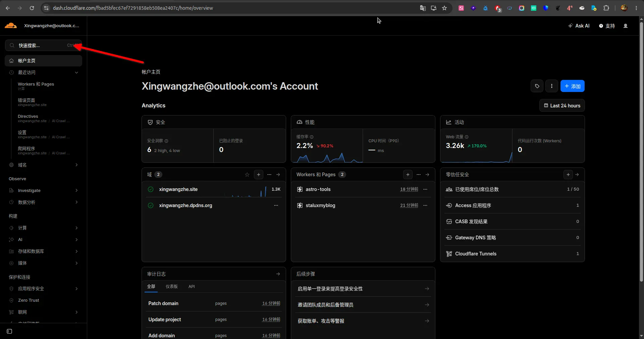This screenshot has width=644, height=339.
Task: Open the account home sidebar item
Action: (x=44, y=61)
